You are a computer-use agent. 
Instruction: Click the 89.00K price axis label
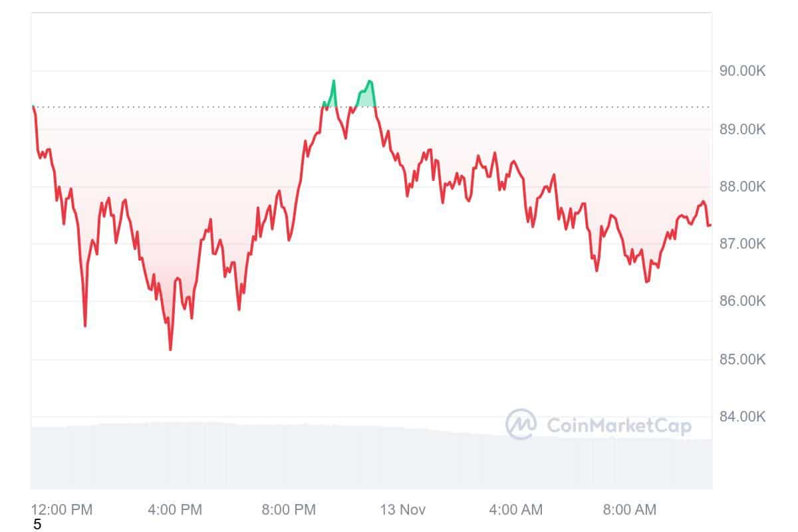[x=743, y=129]
